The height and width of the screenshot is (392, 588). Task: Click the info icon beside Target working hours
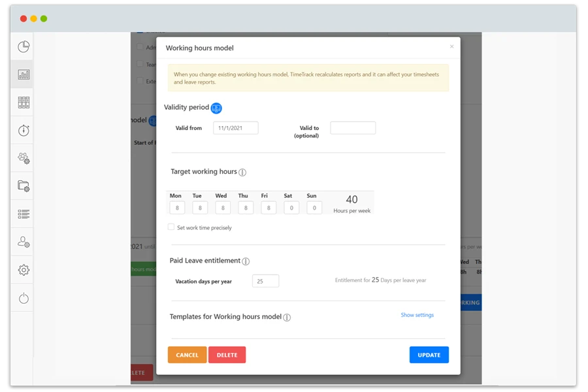coord(242,172)
